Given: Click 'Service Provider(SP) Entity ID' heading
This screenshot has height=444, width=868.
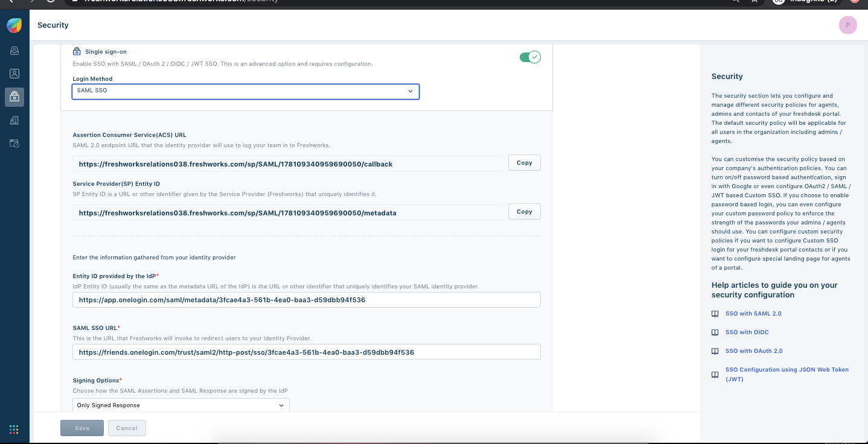Looking at the screenshot, I should point(116,184).
